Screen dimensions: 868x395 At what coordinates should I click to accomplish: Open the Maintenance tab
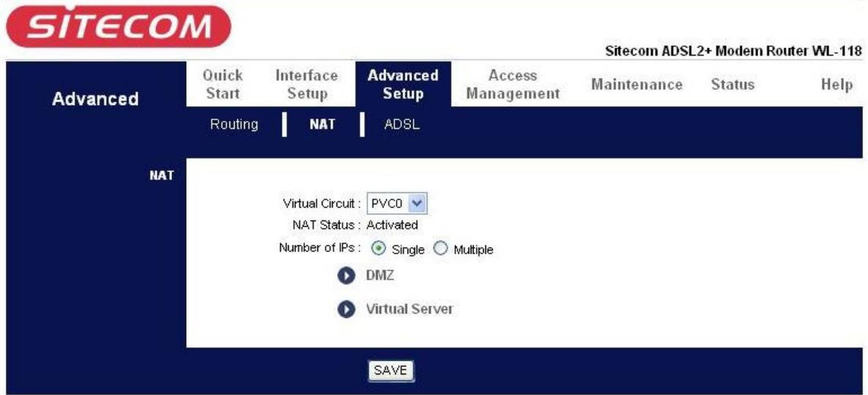coord(636,85)
